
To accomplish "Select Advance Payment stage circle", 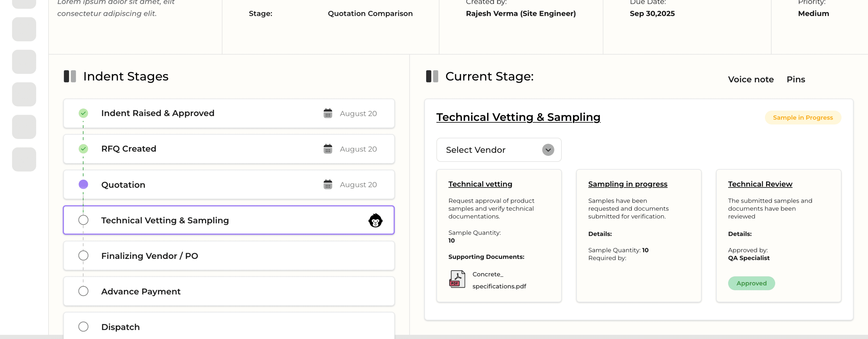I will pyautogui.click(x=83, y=291).
